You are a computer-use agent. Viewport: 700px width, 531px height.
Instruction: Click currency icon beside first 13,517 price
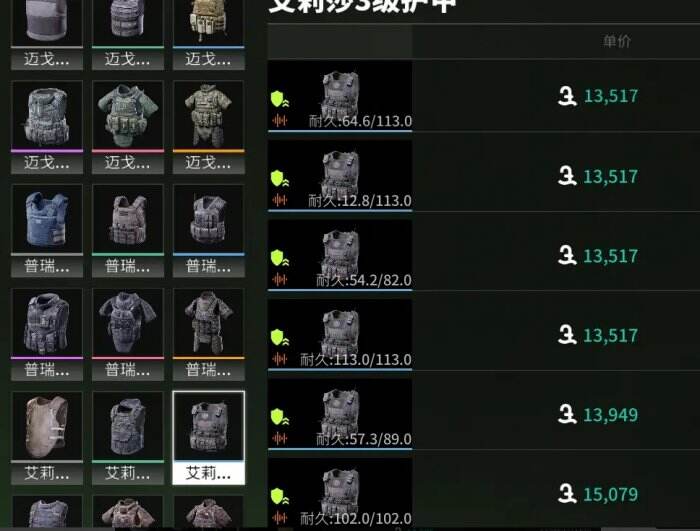click(x=567, y=96)
